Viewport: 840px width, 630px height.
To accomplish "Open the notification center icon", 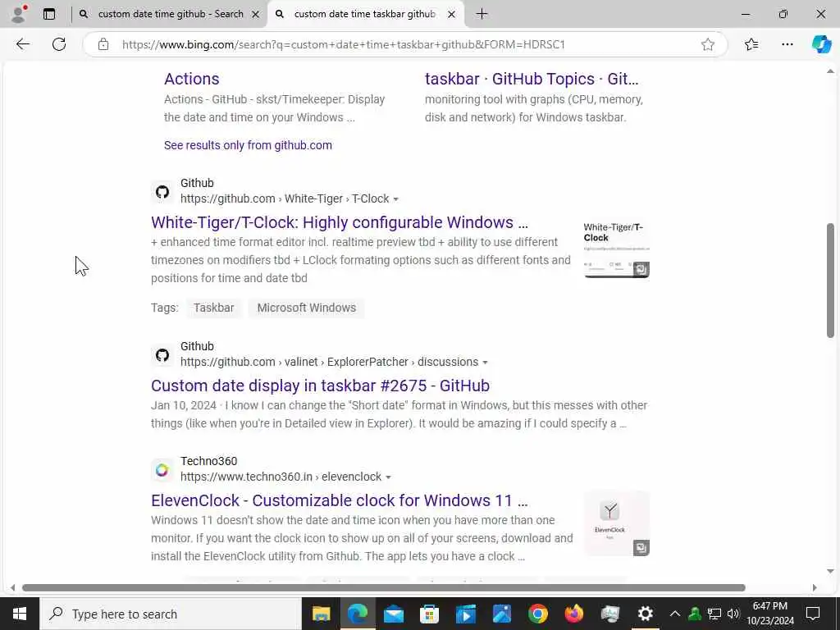I will pos(813,614).
